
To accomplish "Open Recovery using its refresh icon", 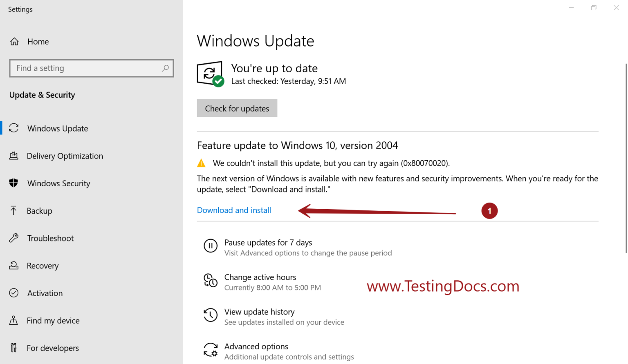I will [x=14, y=266].
